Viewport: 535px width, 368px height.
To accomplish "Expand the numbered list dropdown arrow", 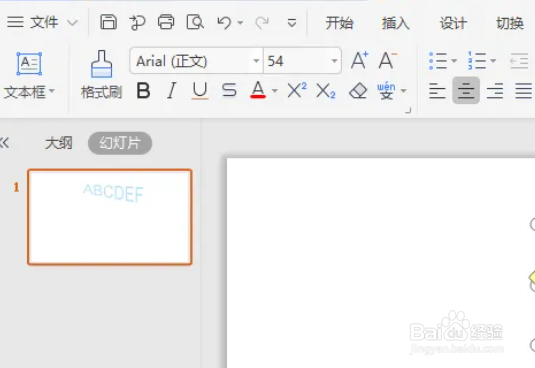I will point(493,61).
